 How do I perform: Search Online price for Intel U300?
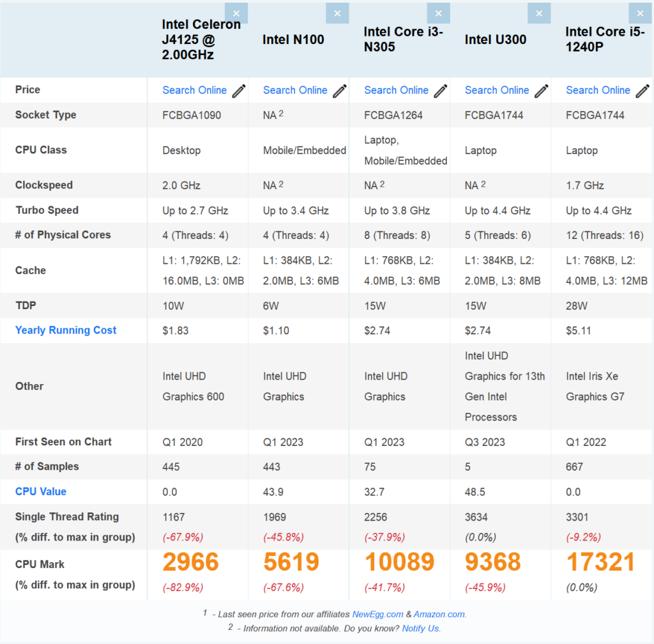coord(497,90)
